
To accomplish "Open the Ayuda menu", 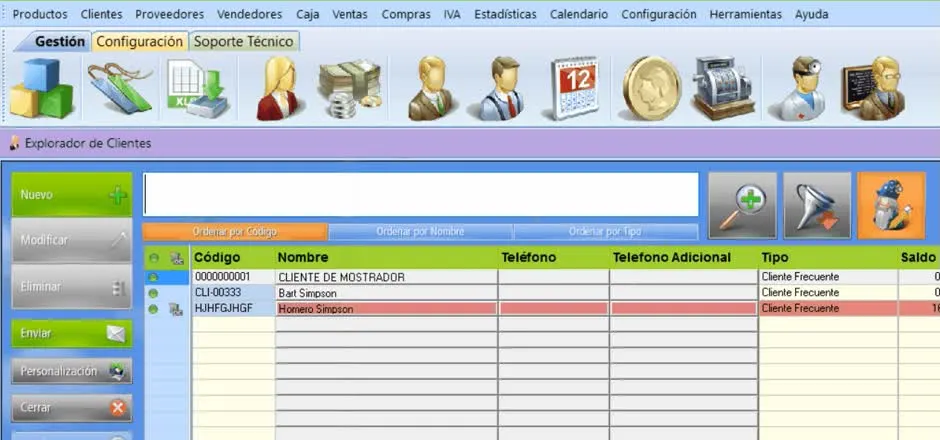I will [812, 14].
